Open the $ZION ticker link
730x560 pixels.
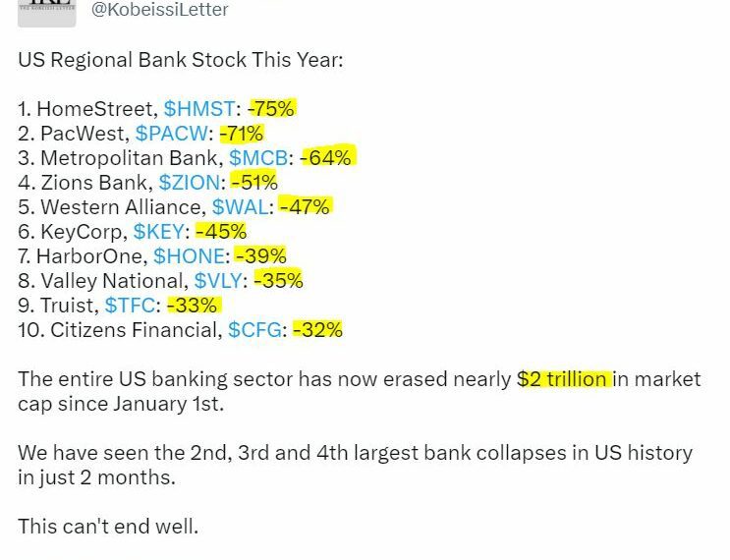pos(189,183)
